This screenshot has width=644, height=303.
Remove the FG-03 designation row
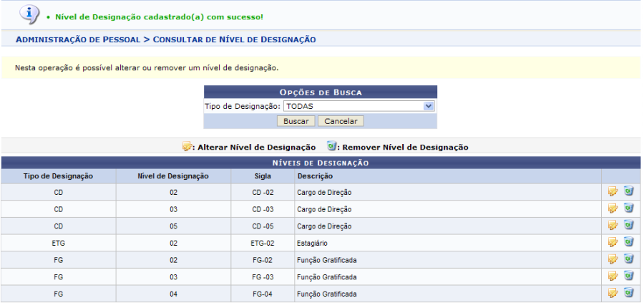[628, 276]
